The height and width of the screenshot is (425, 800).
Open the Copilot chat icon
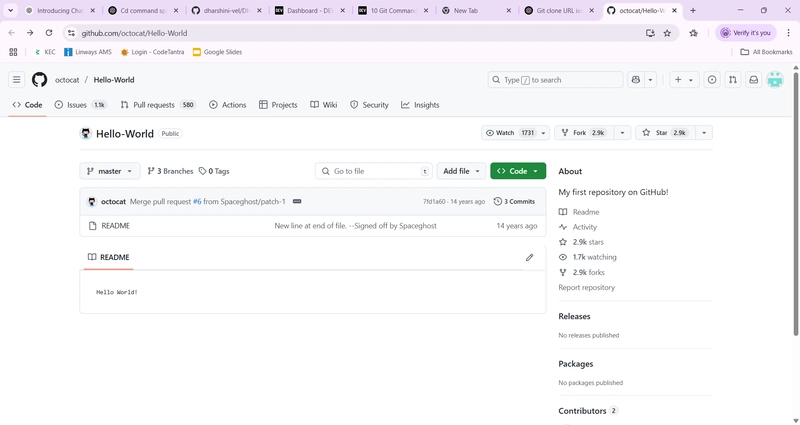pos(636,80)
